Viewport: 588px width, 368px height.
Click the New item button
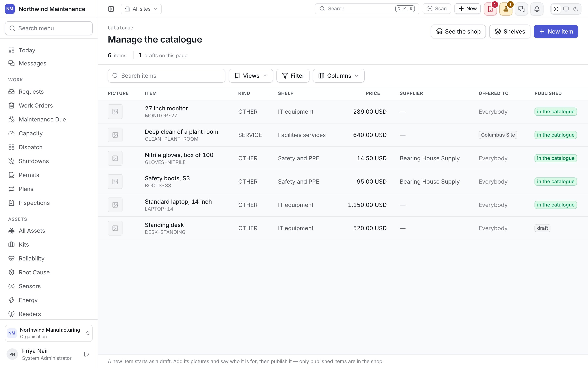(556, 31)
